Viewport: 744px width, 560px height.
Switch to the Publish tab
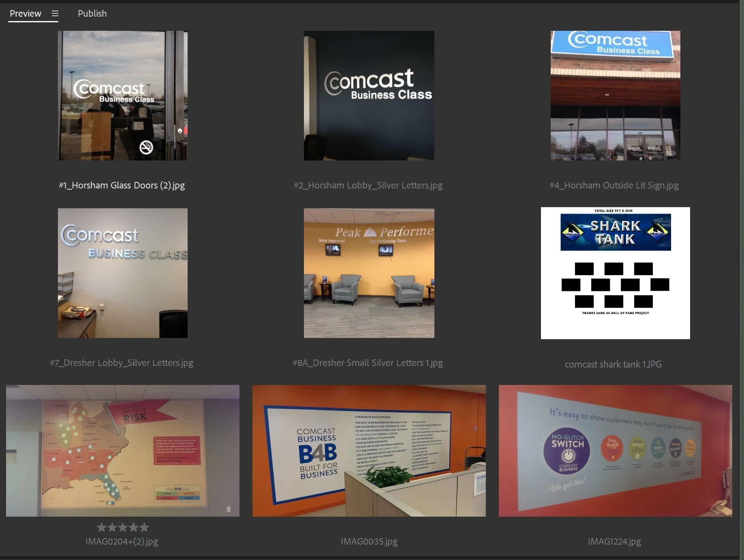tap(92, 13)
